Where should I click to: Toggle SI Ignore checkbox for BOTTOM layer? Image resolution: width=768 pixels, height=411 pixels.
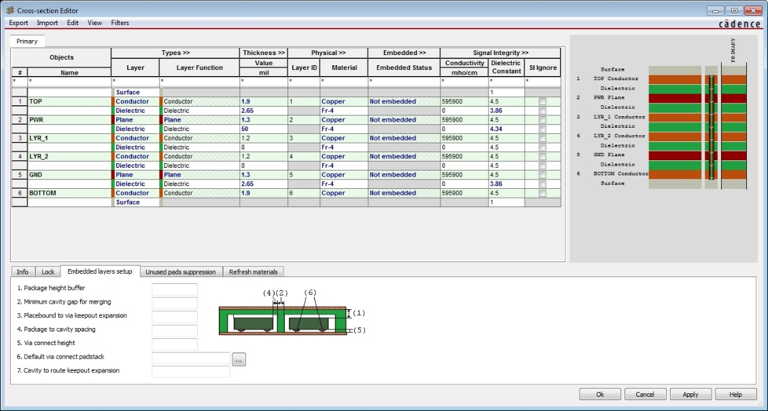pos(542,193)
